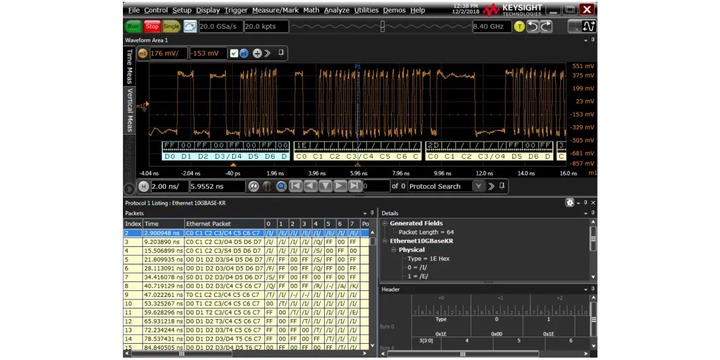
Task: Click the Undo arrow icon
Action: (533, 27)
